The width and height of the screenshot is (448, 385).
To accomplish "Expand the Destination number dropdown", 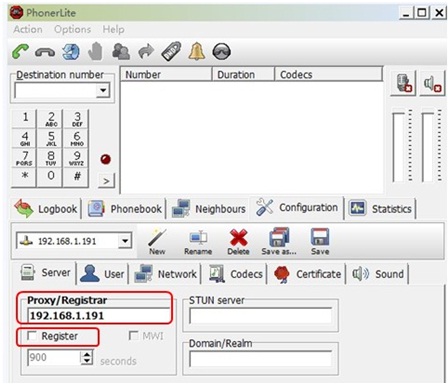I will [103, 90].
